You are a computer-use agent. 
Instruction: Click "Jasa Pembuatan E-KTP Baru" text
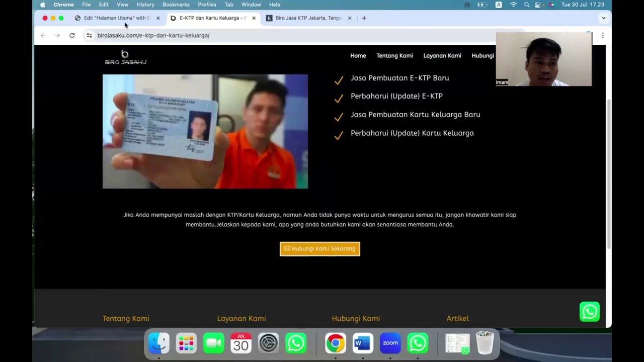pyautogui.click(x=400, y=78)
